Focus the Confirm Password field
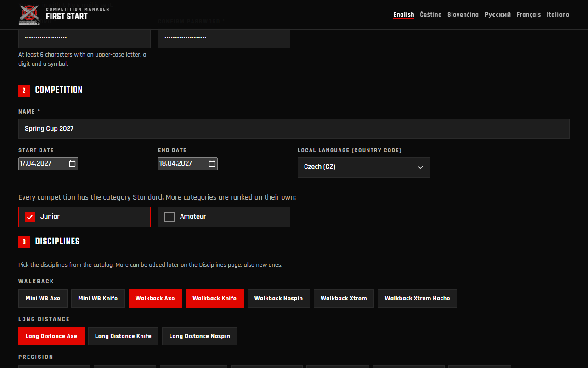Image resolution: width=588 pixels, height=368 pixels. point(224,38)
